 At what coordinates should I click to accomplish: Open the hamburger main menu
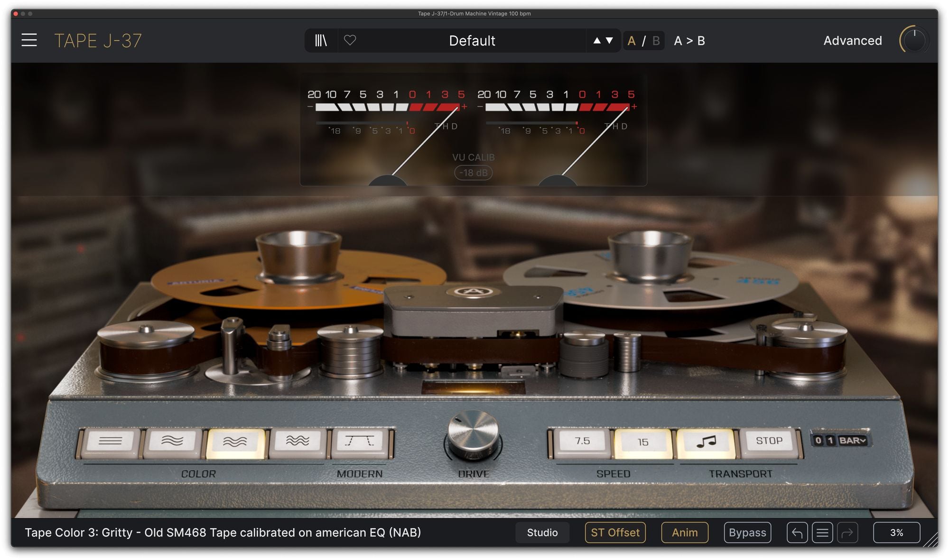tap(29, 40)
